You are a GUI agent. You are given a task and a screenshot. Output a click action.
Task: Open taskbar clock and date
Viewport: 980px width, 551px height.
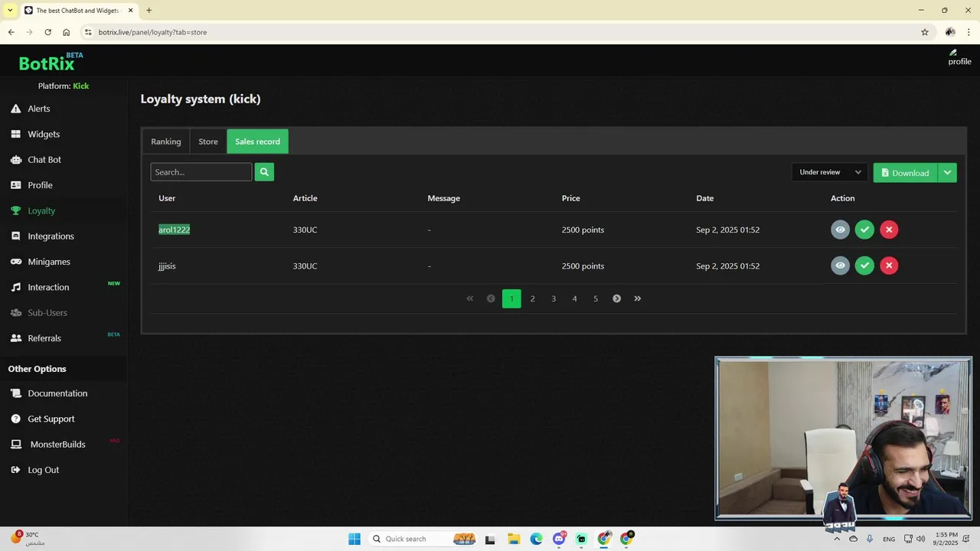pyautogui.click(x=945, y=539)
